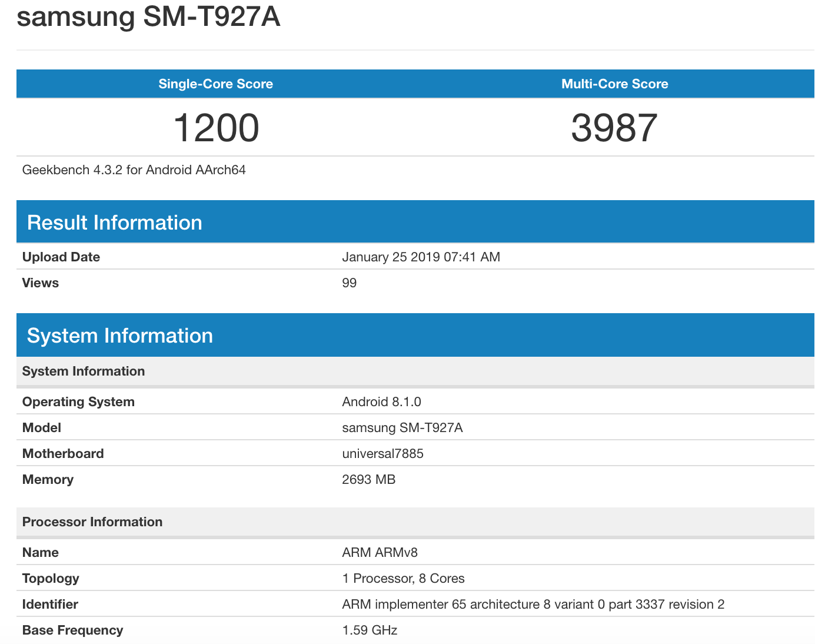815x644 pixels.
Task: Select the single-core score value 1200
Action: (x=216, y=128)
